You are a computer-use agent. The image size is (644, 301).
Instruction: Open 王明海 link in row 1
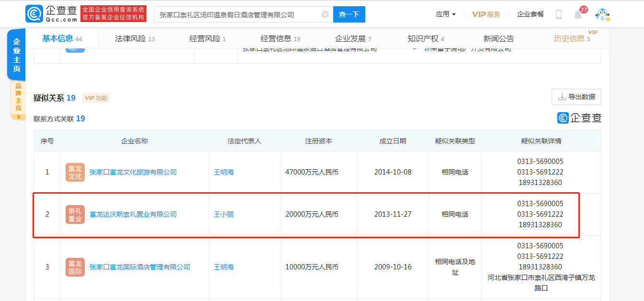tap(224, 173)
